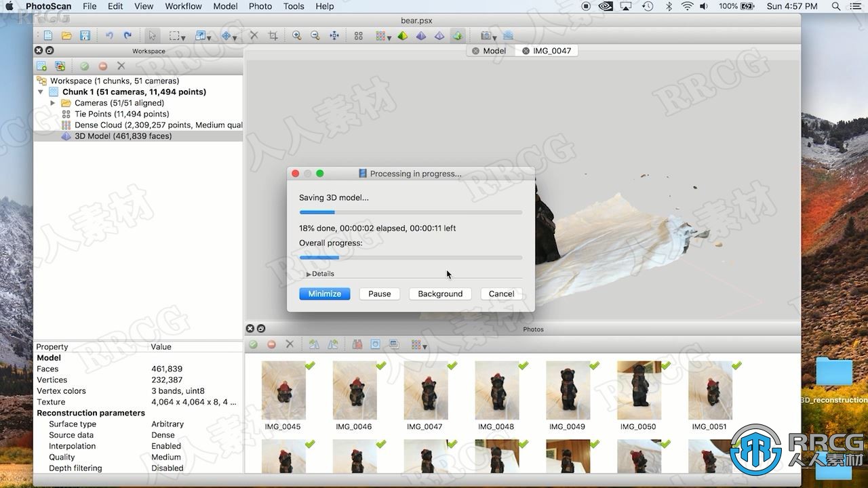Image resolution: width=868 pixels, height=488 pixels.
Task: Click Rotate Right icon in Photos pane
Action: 333,344
